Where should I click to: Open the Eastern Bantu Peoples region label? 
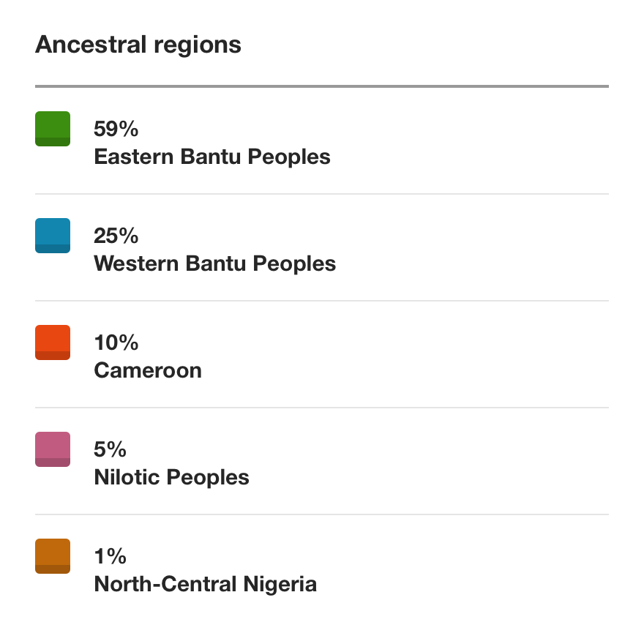tap(211, 157)
